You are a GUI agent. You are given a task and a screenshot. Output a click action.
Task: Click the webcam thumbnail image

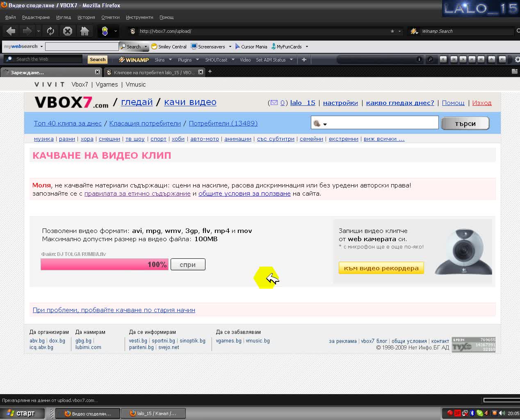click(x=464, y=252)
